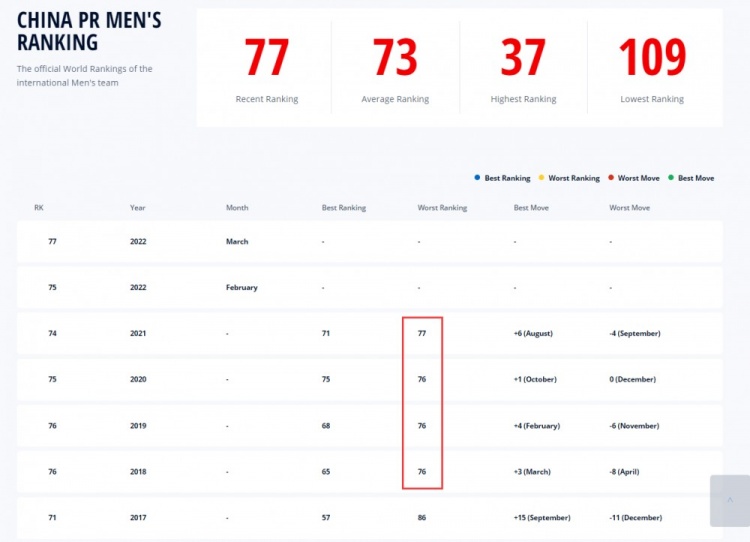The image size is (750, 542).
Task: Click the +6 (August) best move cell
Action: 533,333
